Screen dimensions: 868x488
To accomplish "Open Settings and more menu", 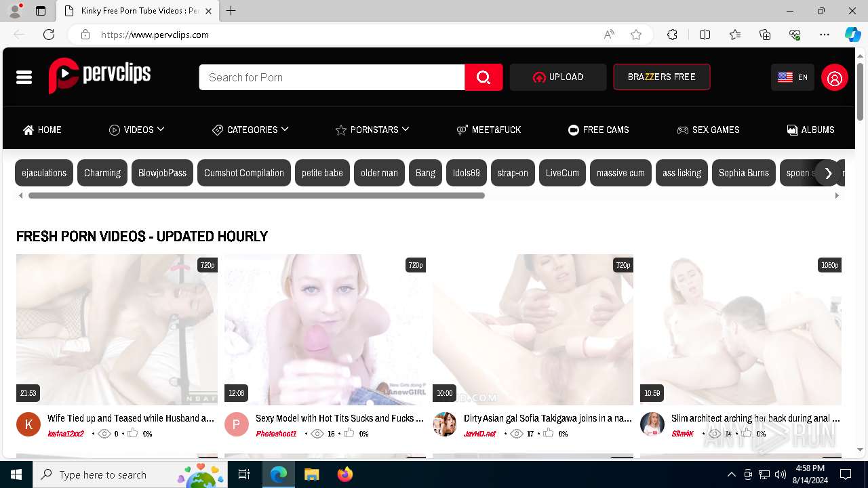I will pyautogui.click(x=825, y=35).
